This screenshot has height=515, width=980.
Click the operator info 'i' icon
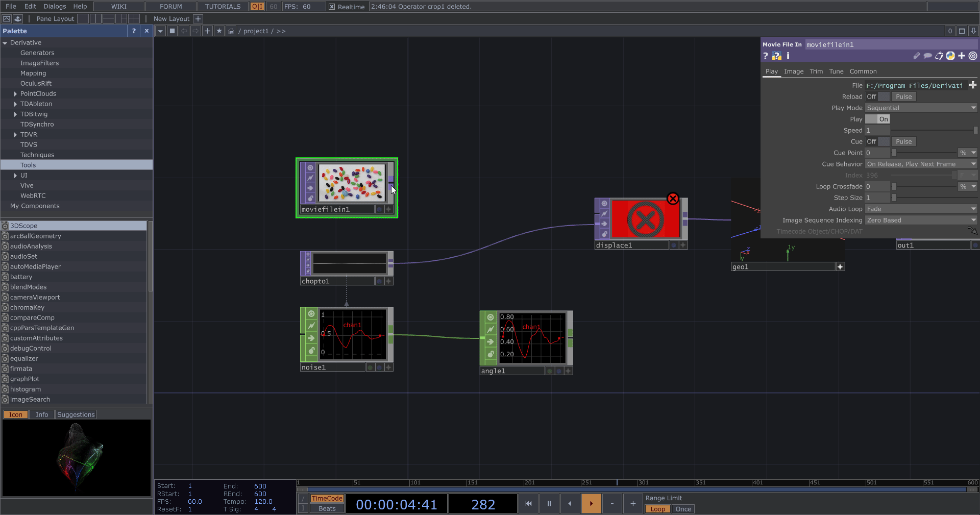coord(788,56)
